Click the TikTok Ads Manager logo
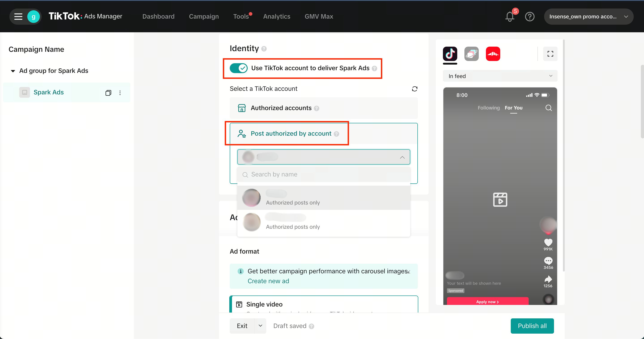This screenshot has width=644, height=339. tap(85, 16)
